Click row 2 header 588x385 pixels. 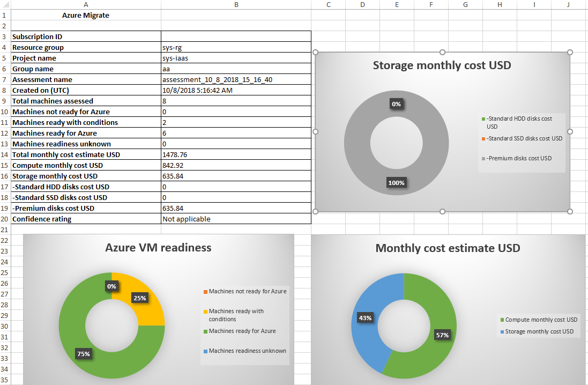(4, 26)
